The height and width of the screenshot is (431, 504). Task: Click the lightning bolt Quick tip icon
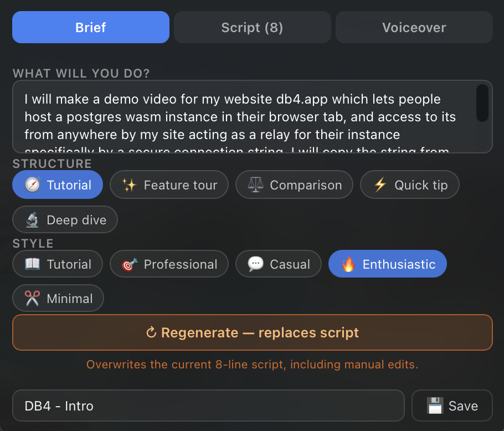point(380,185)
